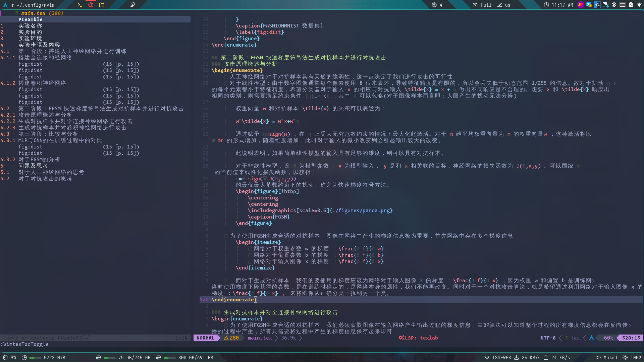Select the 攻击原理概述与分析 TOC entry
The image size is (644, 362).
(x=45, y=115)
